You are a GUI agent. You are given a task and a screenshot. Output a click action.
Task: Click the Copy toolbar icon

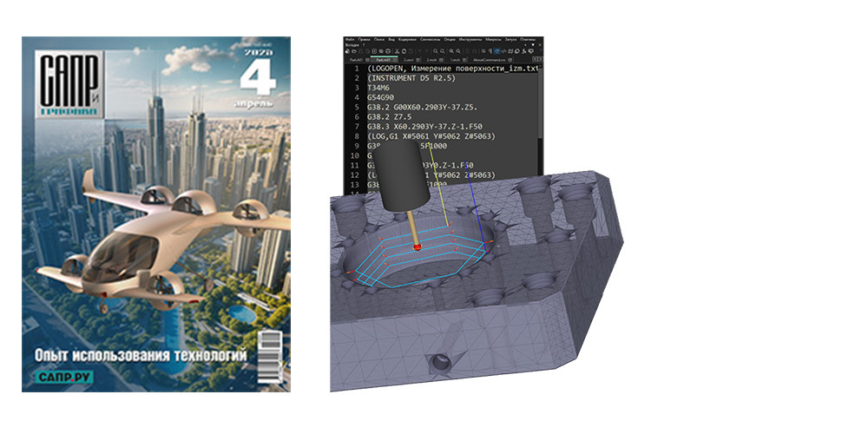tap(404, 51)
